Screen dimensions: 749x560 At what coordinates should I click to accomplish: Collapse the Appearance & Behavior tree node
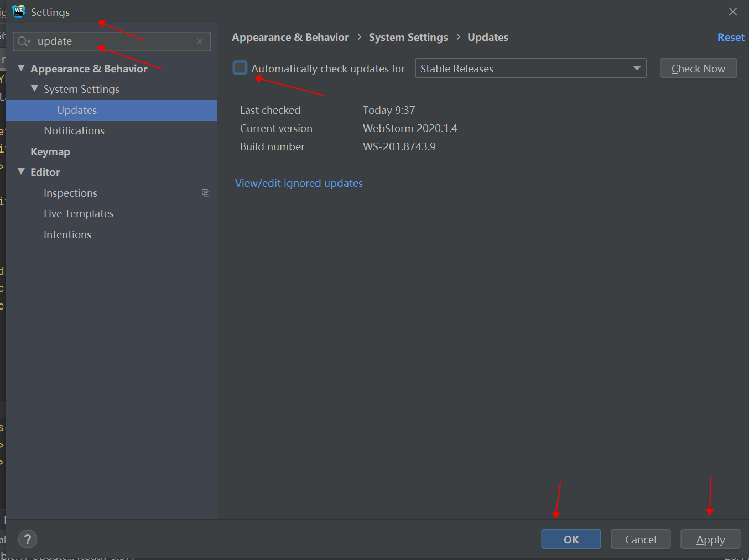pos(21,68)
